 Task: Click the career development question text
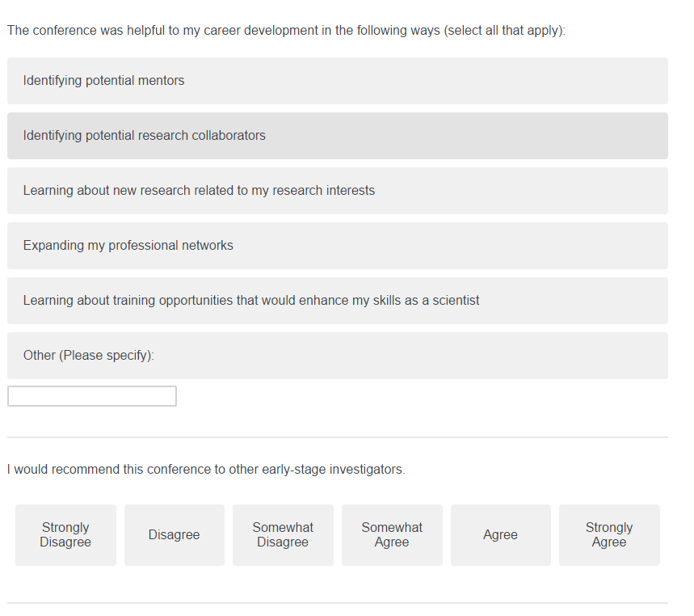tap(286, 31)
